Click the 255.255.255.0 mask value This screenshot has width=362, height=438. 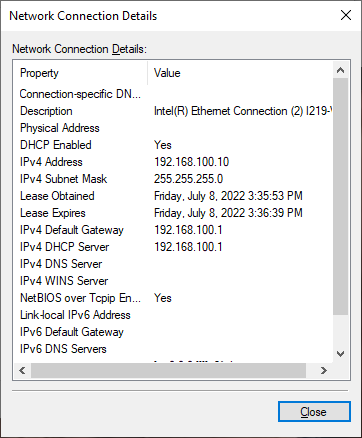188,179
